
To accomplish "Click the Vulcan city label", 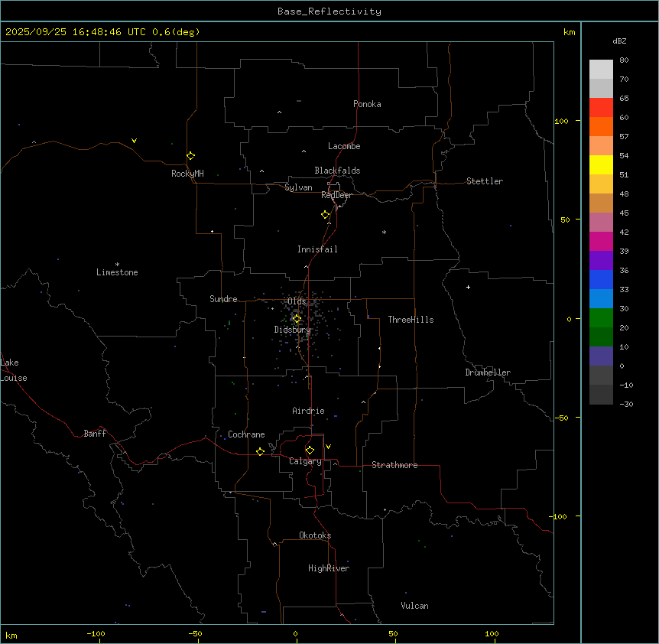I will click(x=414, y=606).
